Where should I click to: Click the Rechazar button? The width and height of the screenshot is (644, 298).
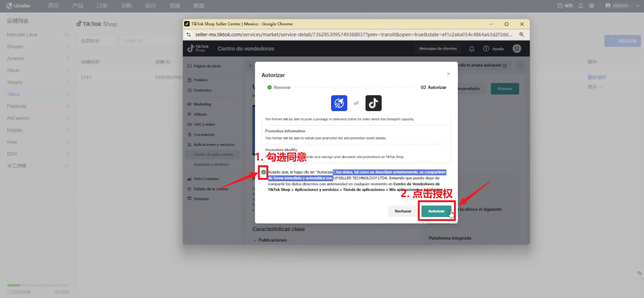[403, 211]
